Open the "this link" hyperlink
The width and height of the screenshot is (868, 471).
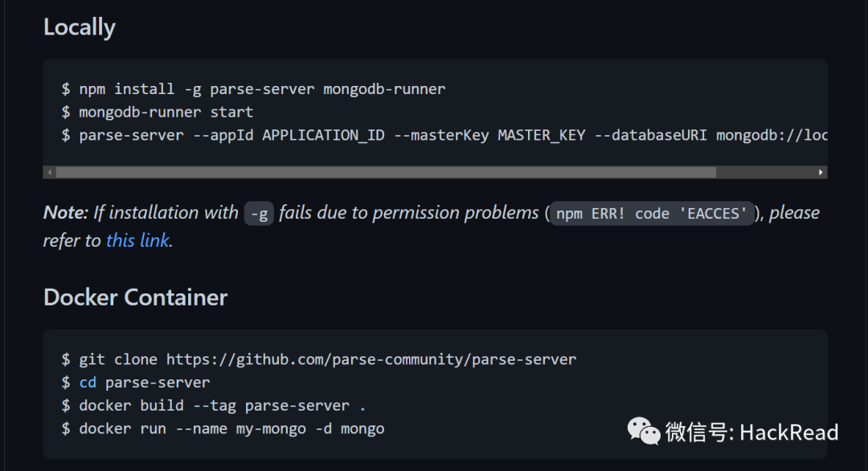pos(137,241)
